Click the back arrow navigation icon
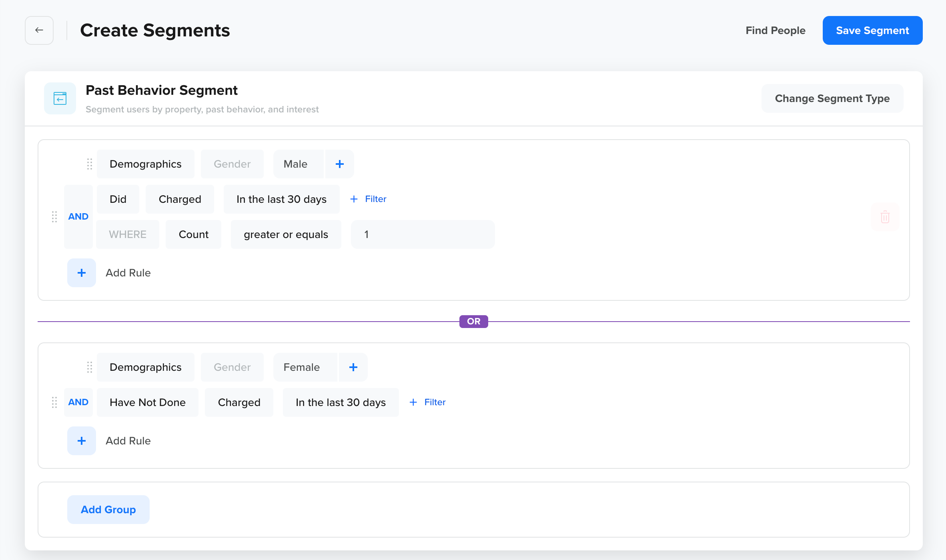This screenshot has width=946, height=560. click(39, 30)
